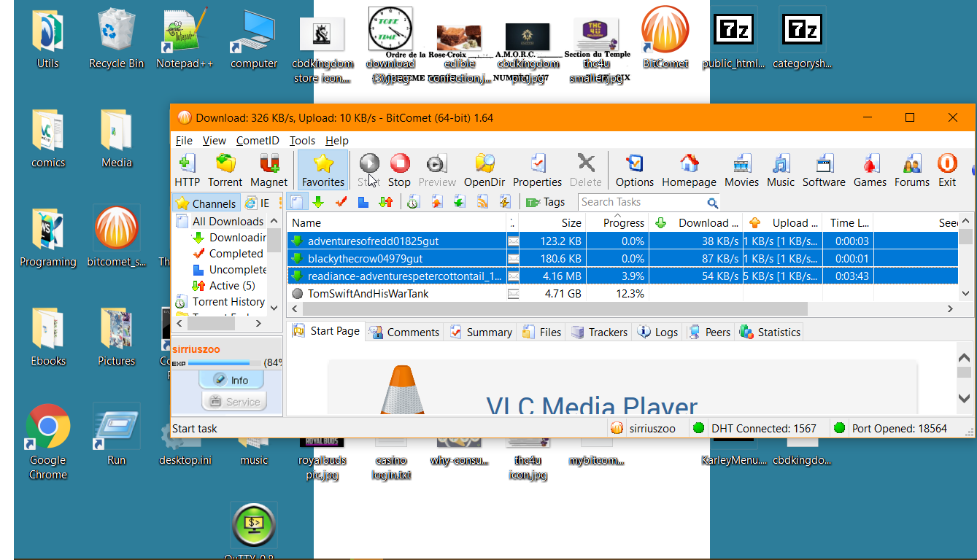Open the Trackers detail tab
Screen dimensions: 977x560
tap(599, 332)
